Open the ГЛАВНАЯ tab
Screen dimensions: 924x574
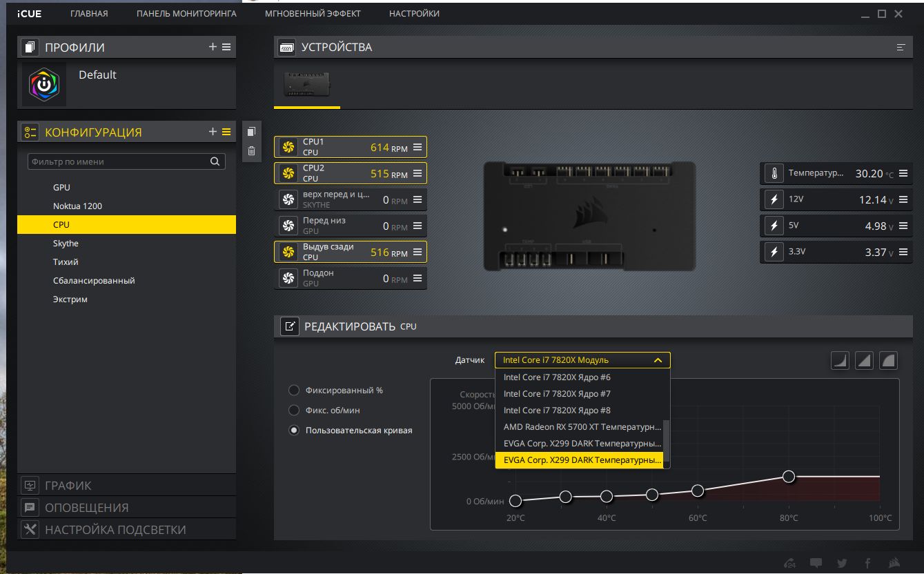[89, 14]
